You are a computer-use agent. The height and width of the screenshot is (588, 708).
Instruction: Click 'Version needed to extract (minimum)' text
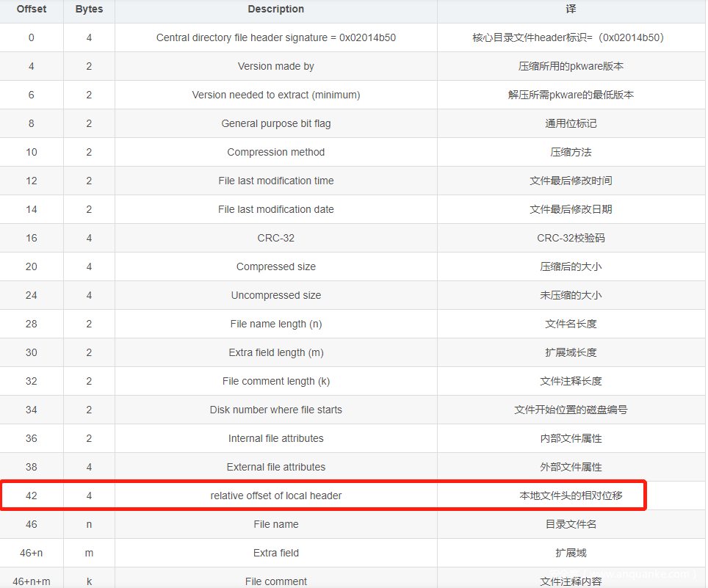click(x=275, y=95)
